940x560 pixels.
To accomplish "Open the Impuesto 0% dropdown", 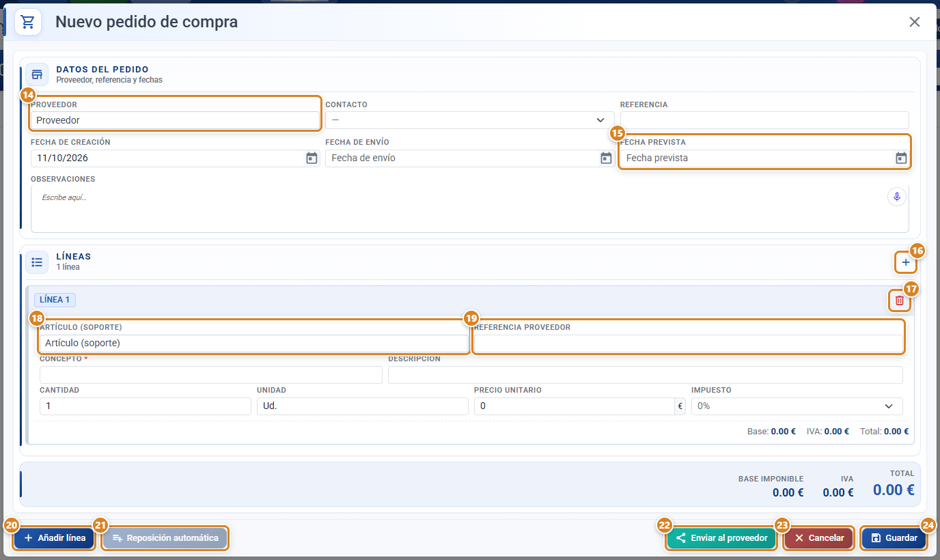I will point(797,406).
